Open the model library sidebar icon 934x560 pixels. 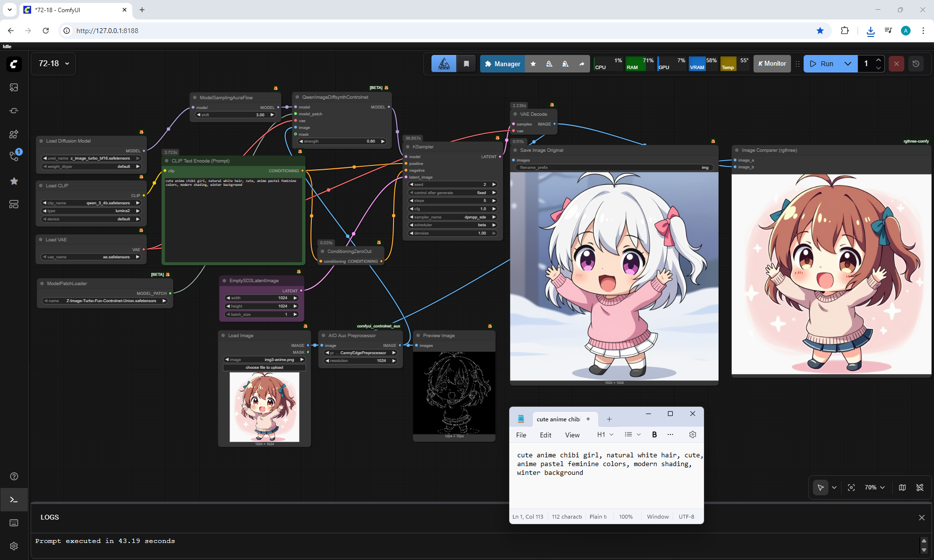click(14, 134)
